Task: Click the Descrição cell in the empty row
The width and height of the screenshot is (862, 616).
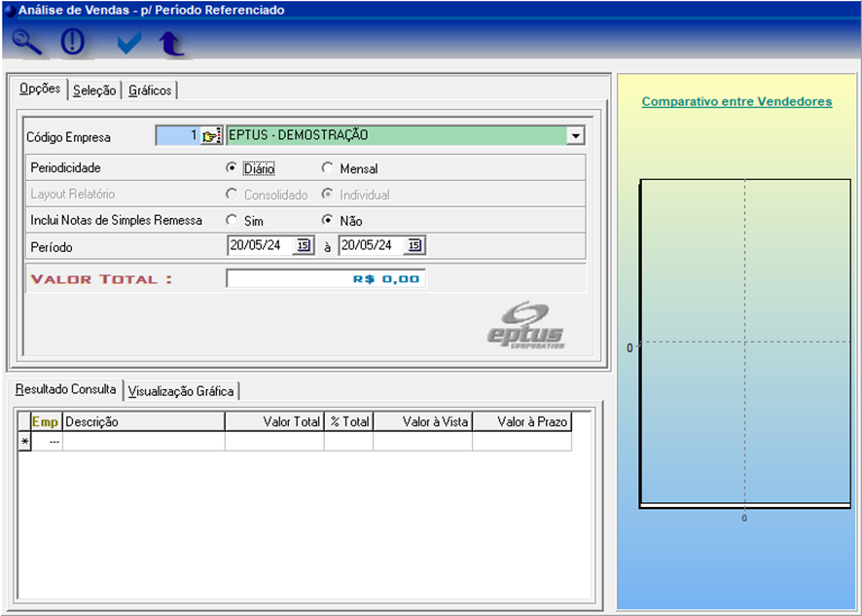Action: click(x=143, y=442)
